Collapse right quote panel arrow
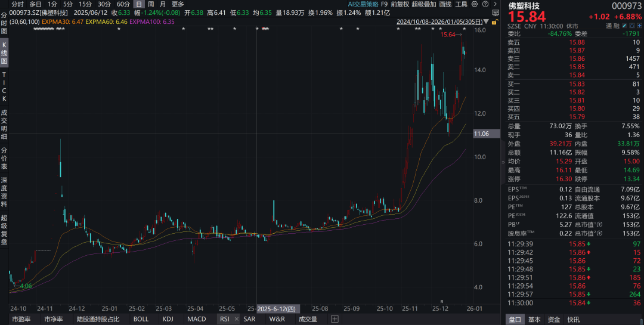 pos(503,162)
